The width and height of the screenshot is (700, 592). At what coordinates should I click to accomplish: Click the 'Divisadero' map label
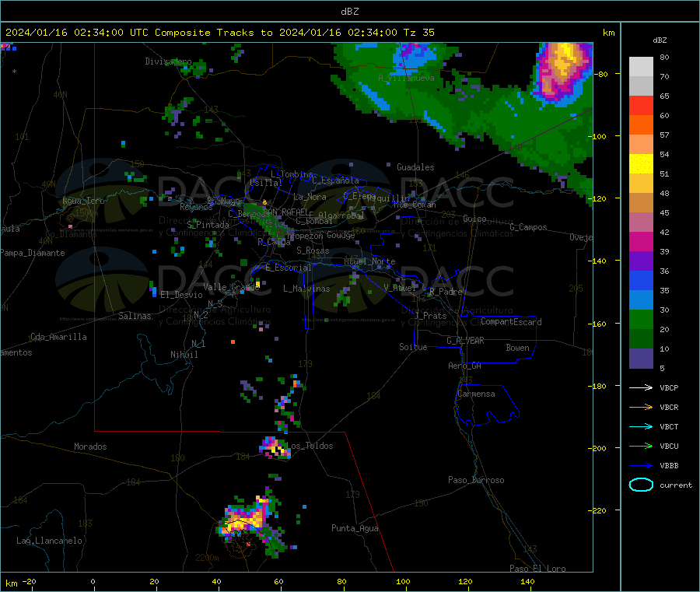168,61
